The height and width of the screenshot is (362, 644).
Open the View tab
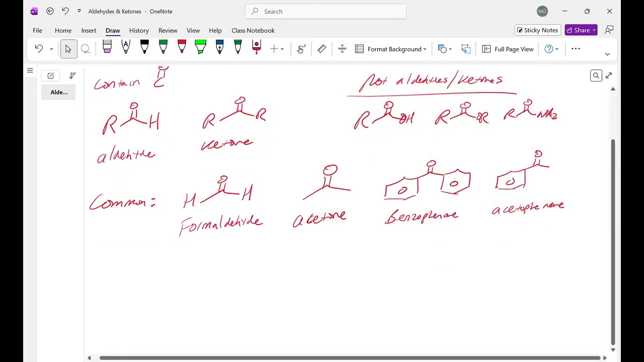193,30
